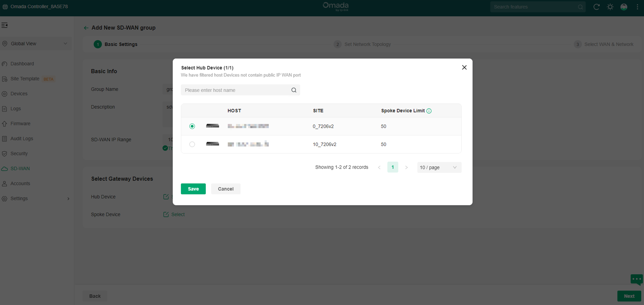Open SD-WAN in sidebar
Screen dimensions: 644x305
click(20, 169)
